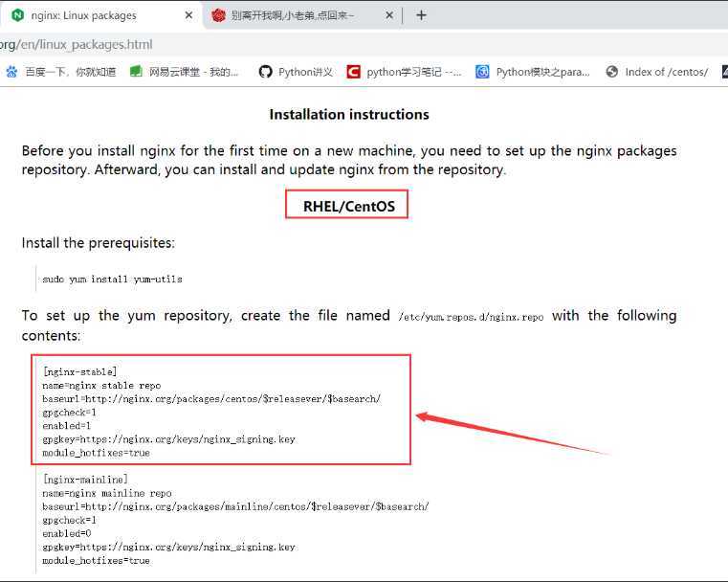Open the Python讲义 bookmark
Viewport: 728px width, 582px height.
tap(305, 72)
